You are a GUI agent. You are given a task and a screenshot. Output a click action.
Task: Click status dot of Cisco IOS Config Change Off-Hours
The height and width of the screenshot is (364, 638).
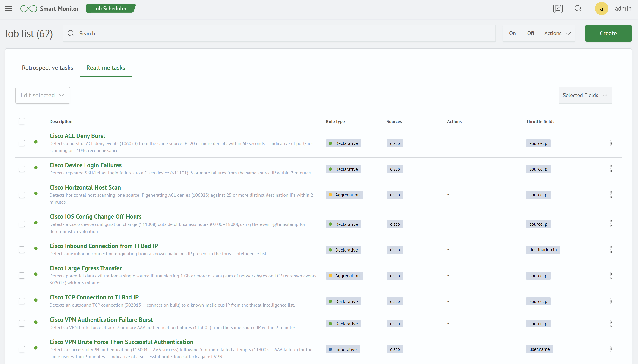(36, 223)
